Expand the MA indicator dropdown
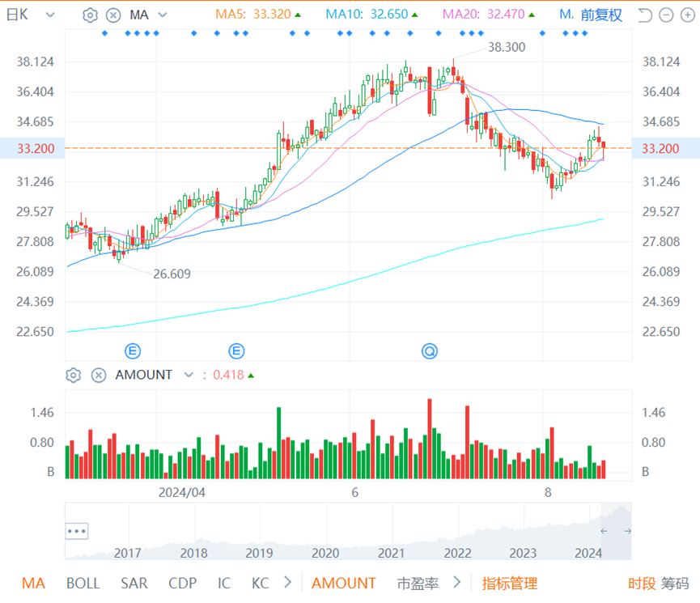 [163, 15]
